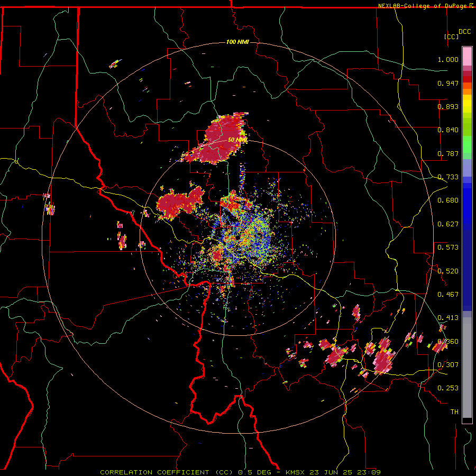476x476 pixels.
Task: Click the green segment of CC color bar
Action: click(467, 146)
